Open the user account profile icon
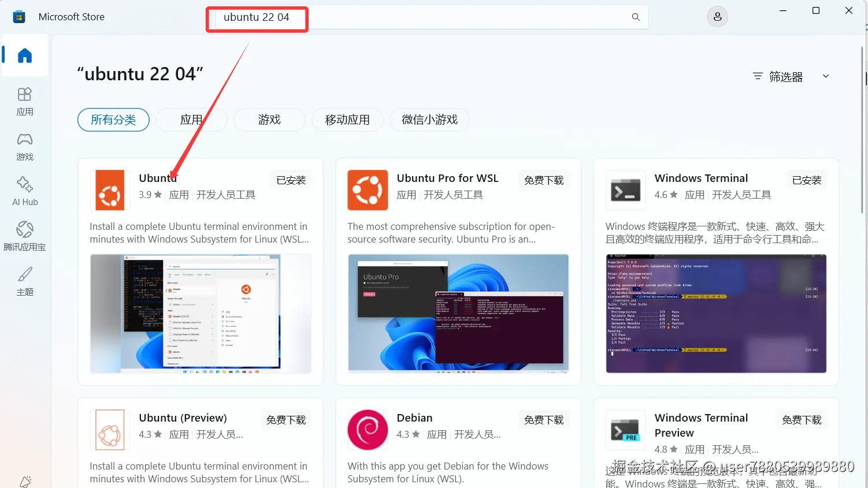The height and width of the screenshot is (488, 868). (717, 17)
